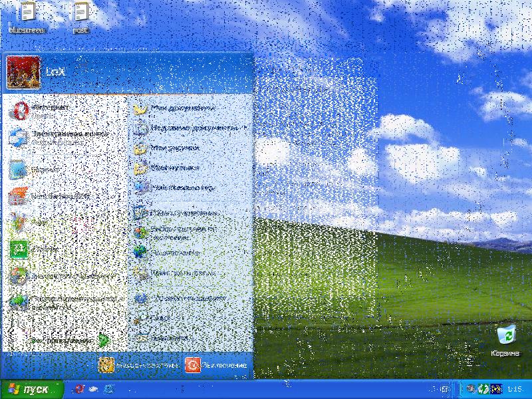This screenshot has height=399, width=532.
Task: Click the LoW user avatar picture
Action: click(22, 72)
